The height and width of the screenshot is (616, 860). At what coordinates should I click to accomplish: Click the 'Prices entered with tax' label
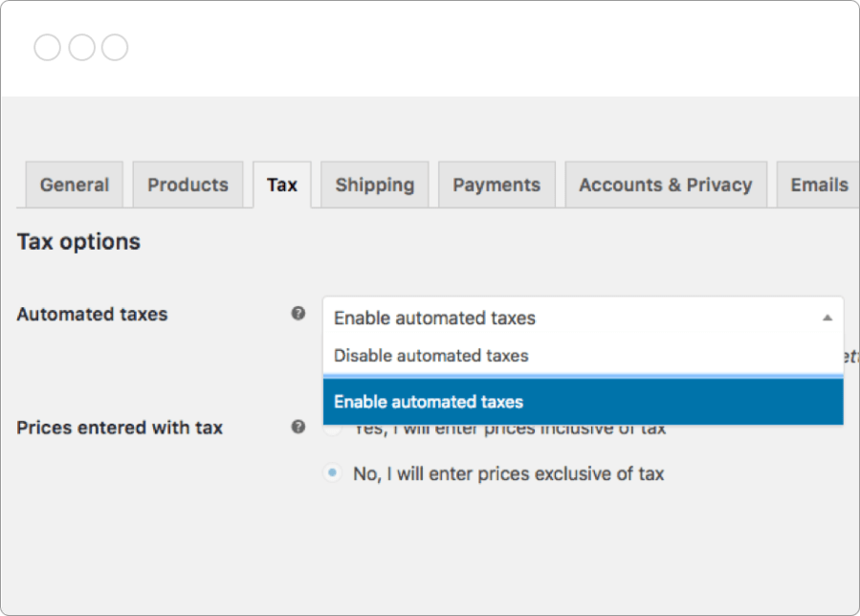click(x=120, y=429)
